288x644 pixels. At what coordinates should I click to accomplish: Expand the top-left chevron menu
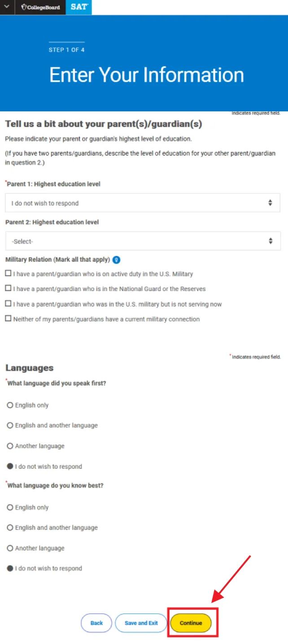7,7
